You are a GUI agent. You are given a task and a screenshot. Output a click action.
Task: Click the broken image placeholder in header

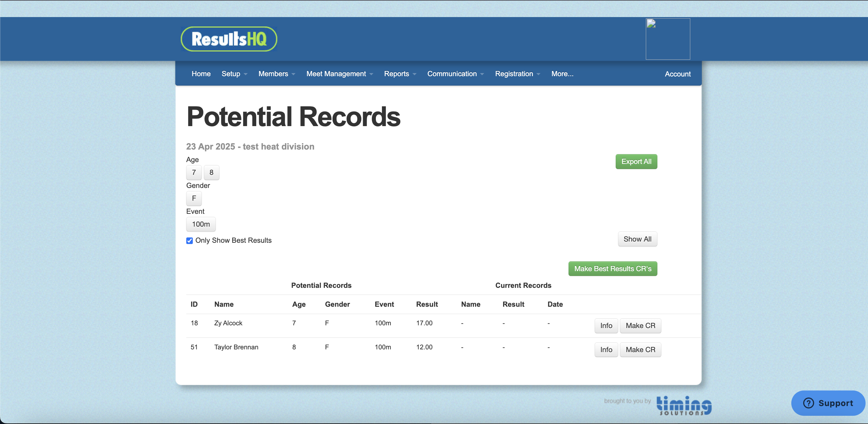(x=667, y=39)
